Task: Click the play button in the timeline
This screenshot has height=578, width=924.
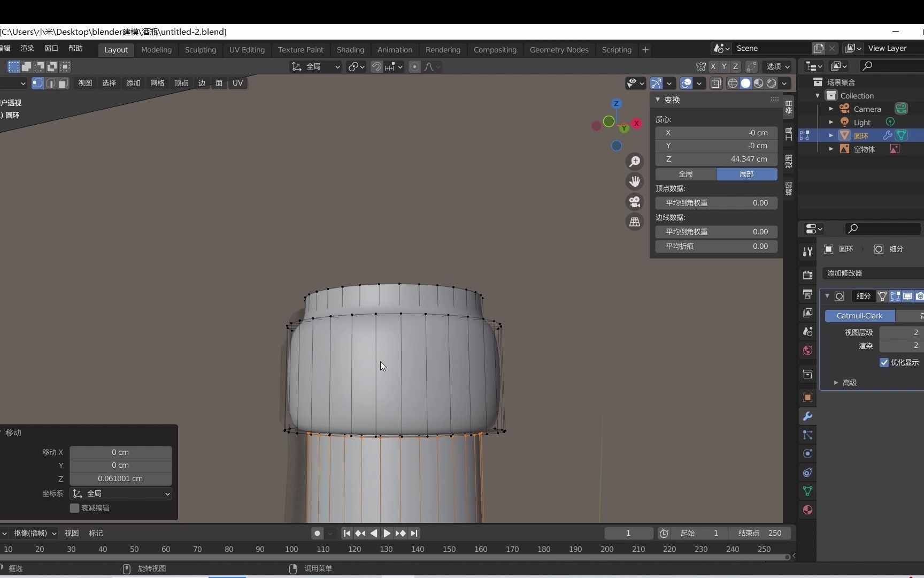Action: 387,534
